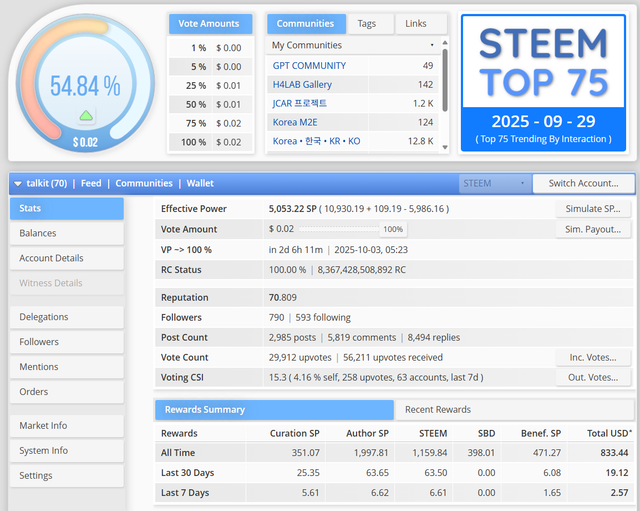
Task: Open the STEEM chain selector dropdown
Action: (x=495, y=184)
